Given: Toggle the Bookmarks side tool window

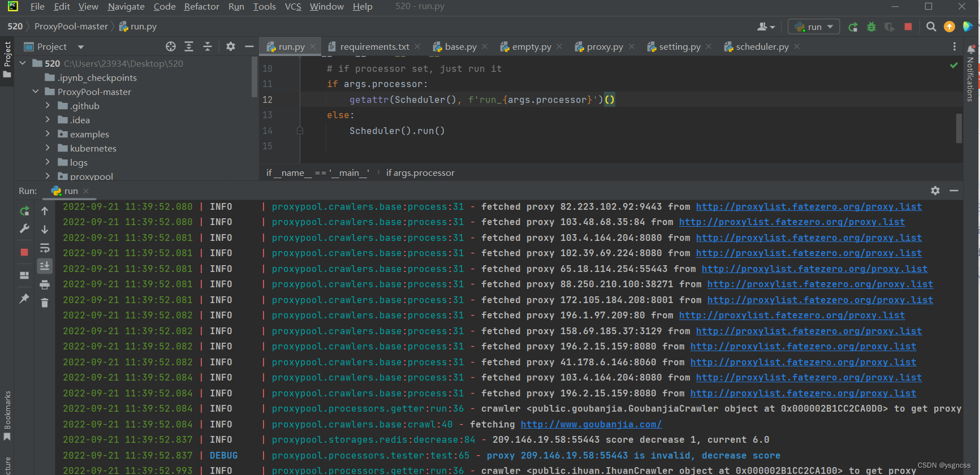Looking at the screenshot, I should click(x=7, y=416).
